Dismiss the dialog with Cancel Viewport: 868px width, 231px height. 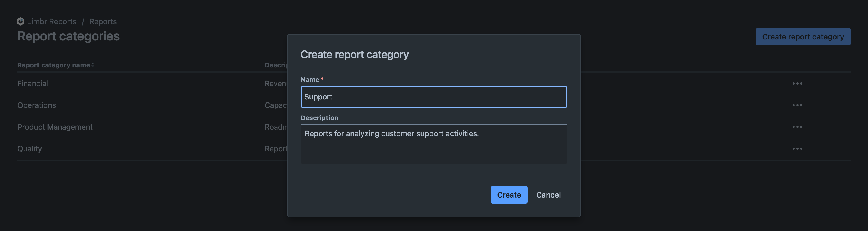click(x=548, y=195)
